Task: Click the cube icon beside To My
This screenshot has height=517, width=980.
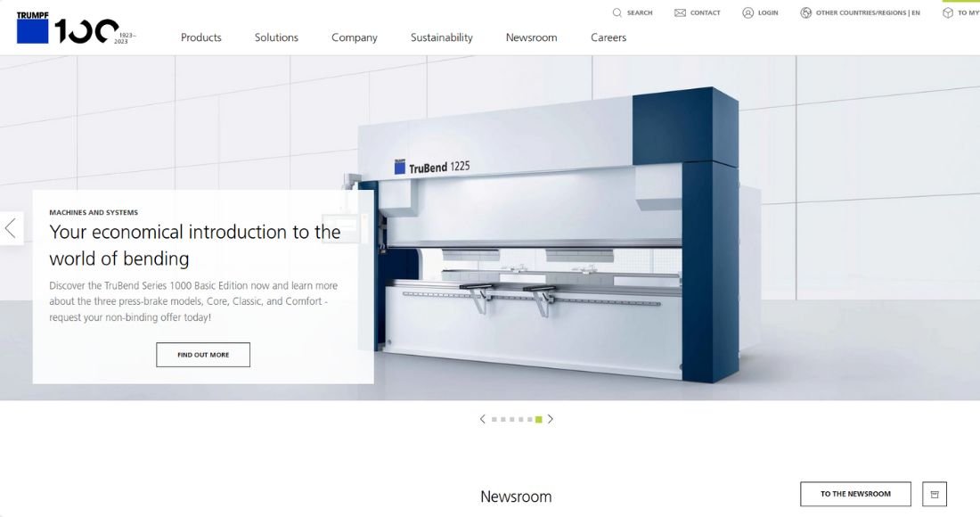Action: 948,12
